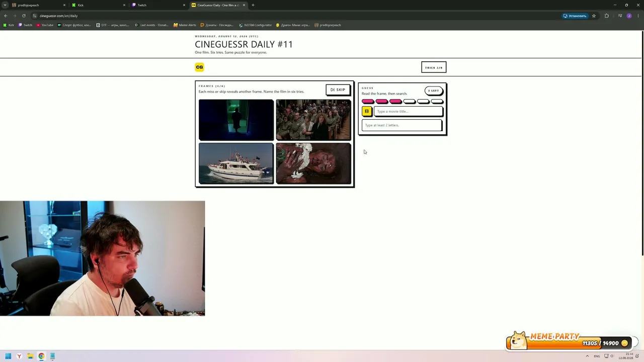The height and width of the screenshot is (362, 644).
Task: Open the DTF bookmark
Action: [113, 25]
